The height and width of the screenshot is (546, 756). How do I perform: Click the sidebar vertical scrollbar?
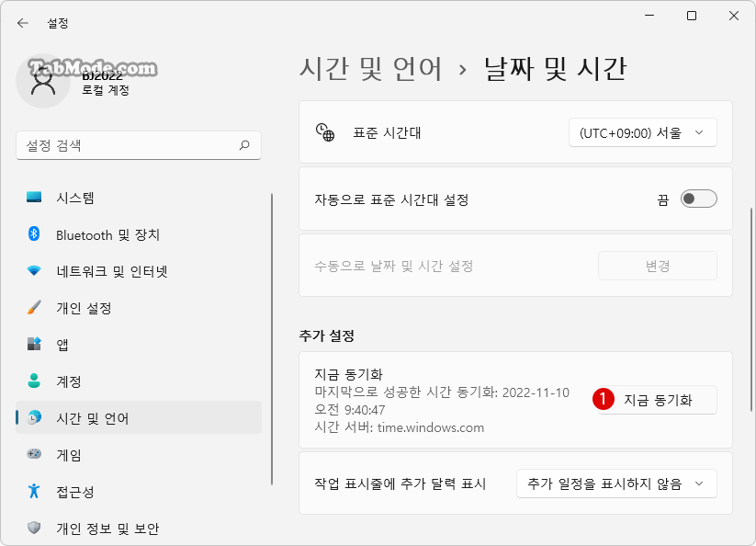[272, 339]
